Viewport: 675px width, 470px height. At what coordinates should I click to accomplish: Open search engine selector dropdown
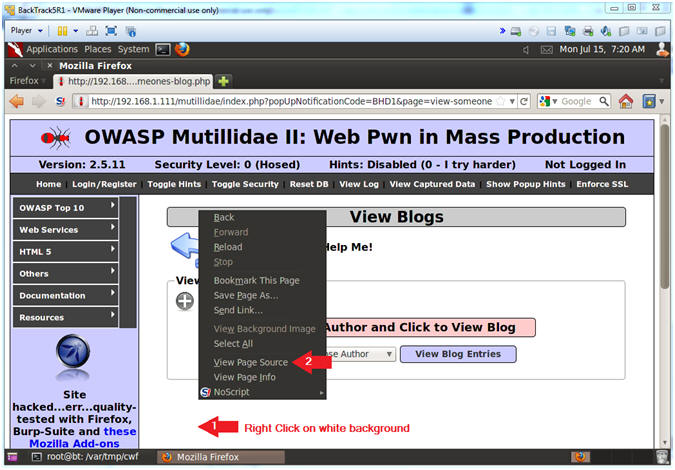click(x=549, y=102)
